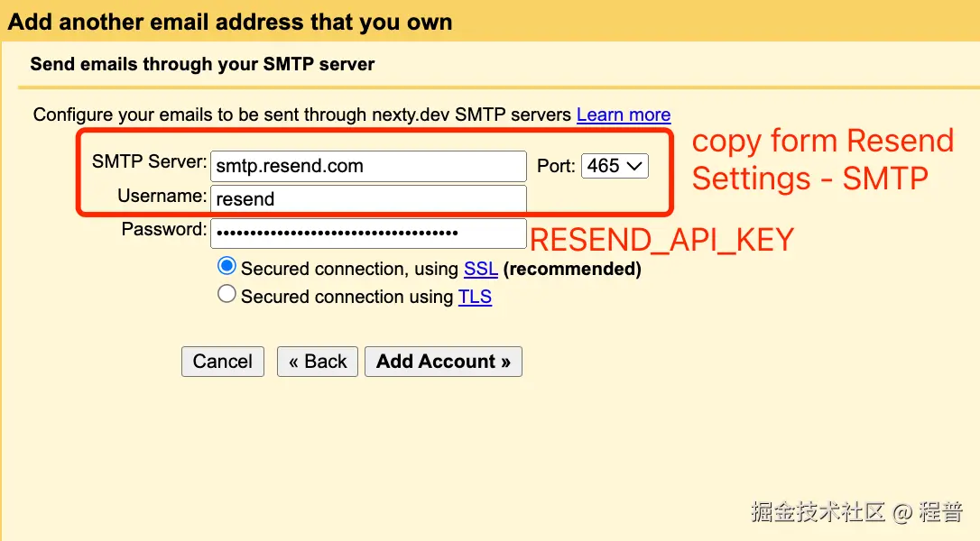Screen dimensions: 980x541
Task: Toggle the recommended SSL radio option
Action: 227,265
